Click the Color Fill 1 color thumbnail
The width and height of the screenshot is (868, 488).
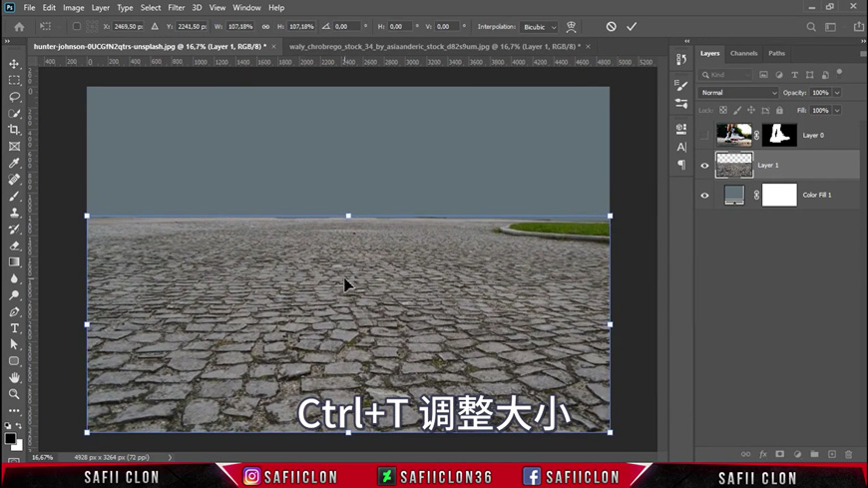pyautogui.click(x=734, y=195)
